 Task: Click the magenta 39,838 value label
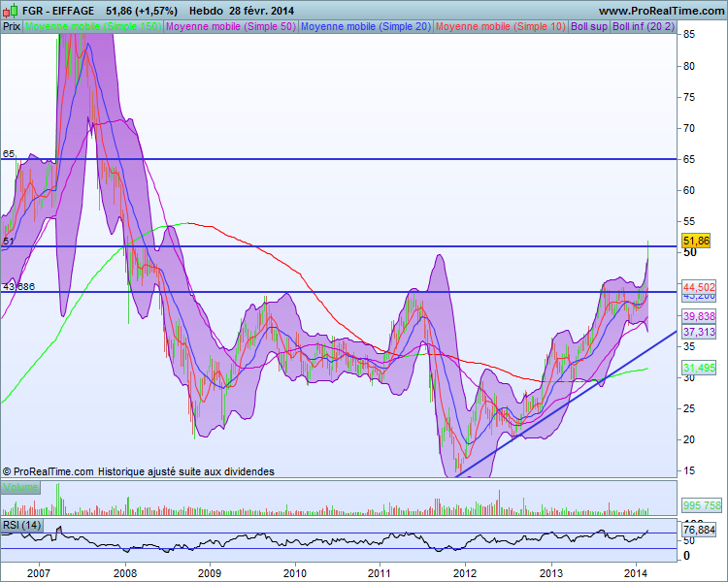pyautogui.click(x=699, y=316)
